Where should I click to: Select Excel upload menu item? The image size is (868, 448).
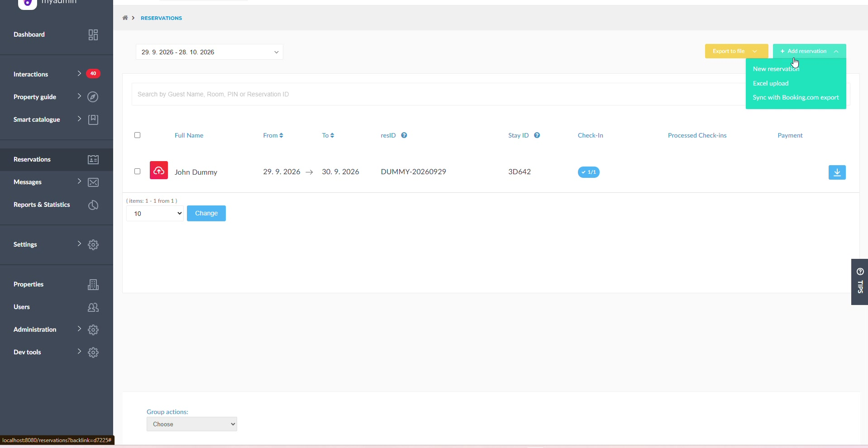(x=771, y=83)
